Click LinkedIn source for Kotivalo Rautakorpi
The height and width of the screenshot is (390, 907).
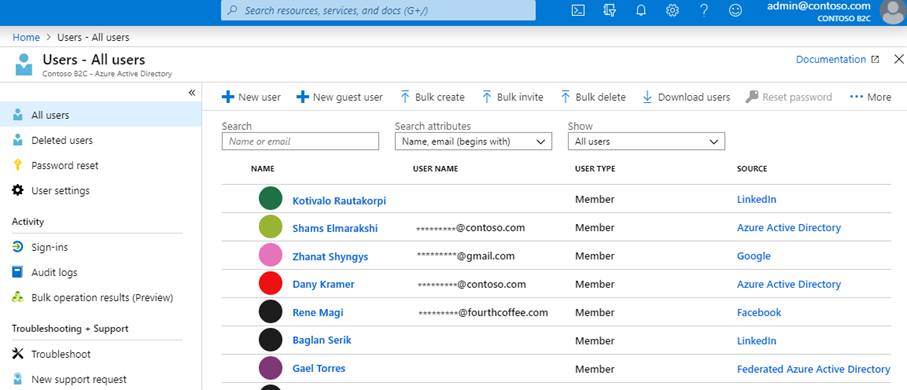click(x=757, y=199)
